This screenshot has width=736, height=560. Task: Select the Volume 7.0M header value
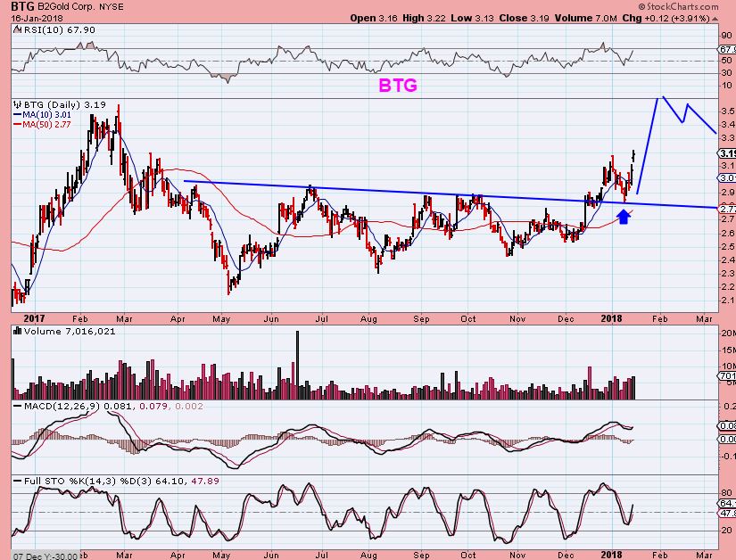pos(586,19)
